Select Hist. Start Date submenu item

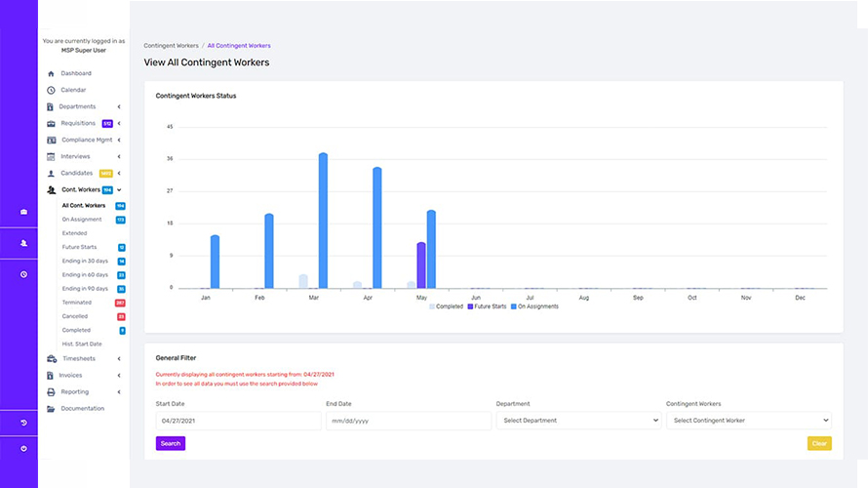click(x=81, y=344)
